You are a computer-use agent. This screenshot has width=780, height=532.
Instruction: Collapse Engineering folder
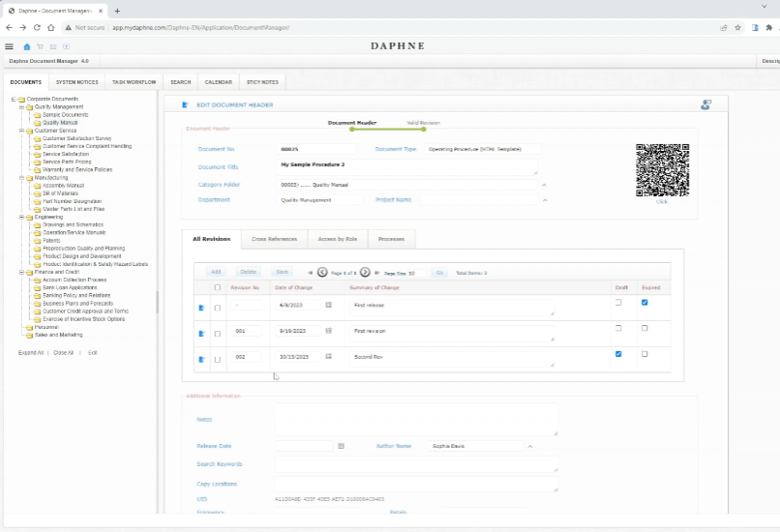point(21,217)
